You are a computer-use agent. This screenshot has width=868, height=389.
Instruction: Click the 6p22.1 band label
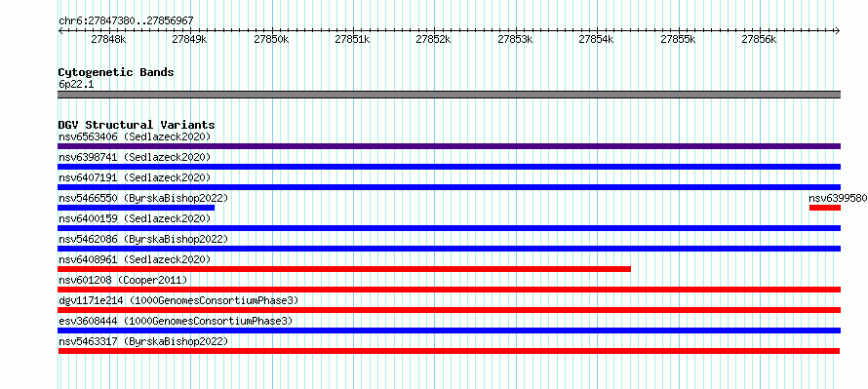(x=76, y=85)
